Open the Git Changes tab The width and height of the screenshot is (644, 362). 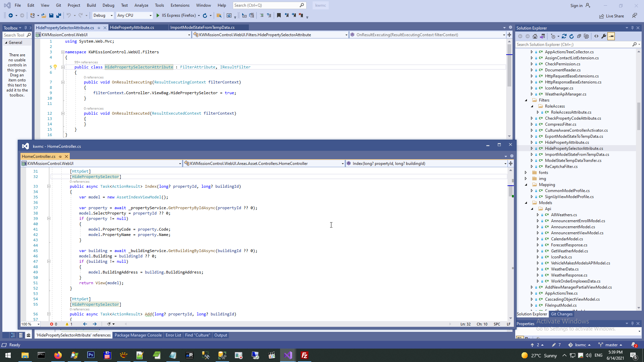pos(561,314)
